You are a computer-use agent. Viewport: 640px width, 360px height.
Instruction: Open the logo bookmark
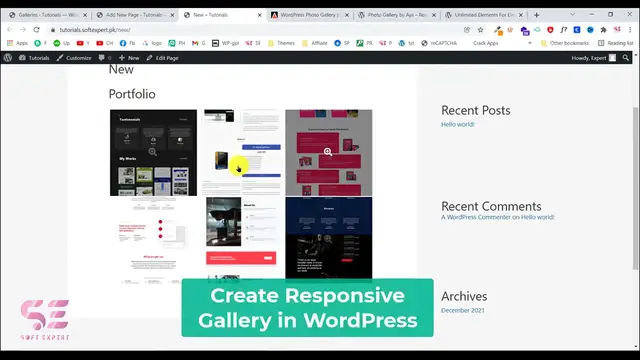click(x=152, y=43)
